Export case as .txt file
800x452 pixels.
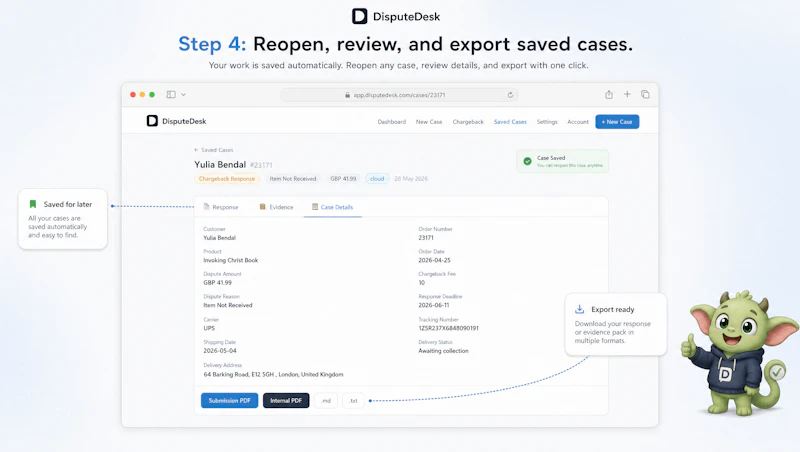coord(353,400)
